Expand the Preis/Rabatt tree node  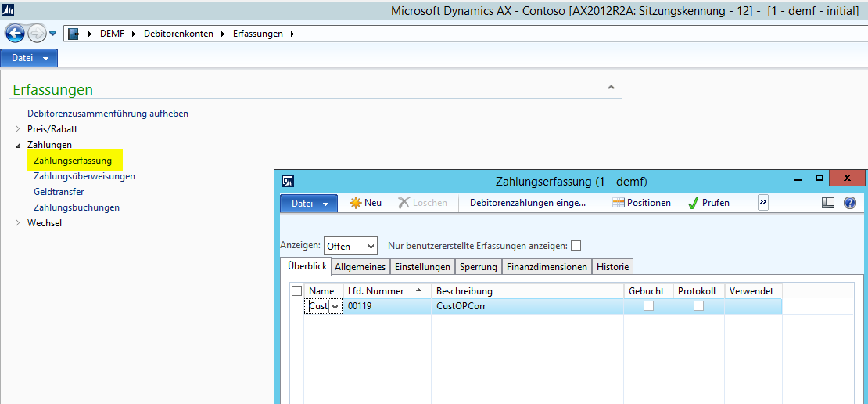point(19,129)
